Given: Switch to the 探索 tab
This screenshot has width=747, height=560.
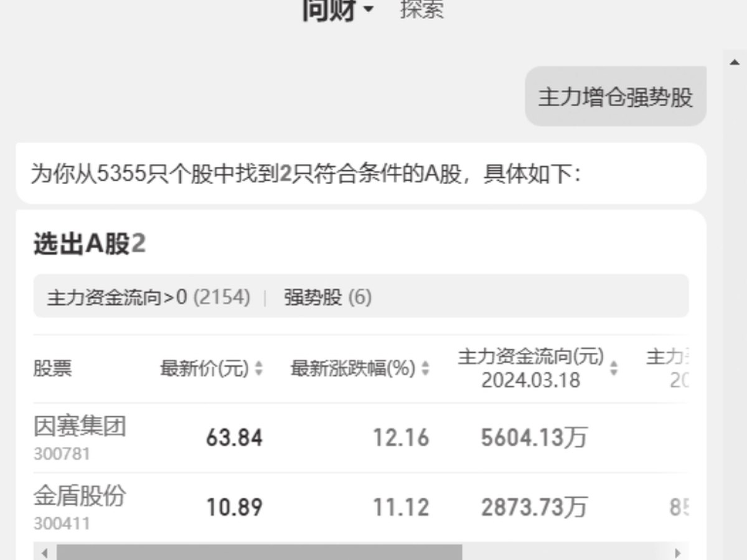Looking at the screenshot, I should tap(422, 9).
